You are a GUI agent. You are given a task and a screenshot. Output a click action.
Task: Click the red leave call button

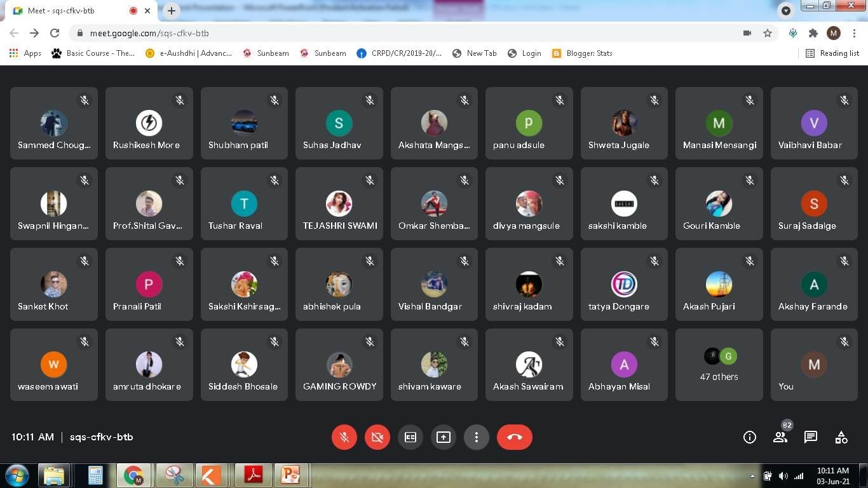[x=514, y=437]
